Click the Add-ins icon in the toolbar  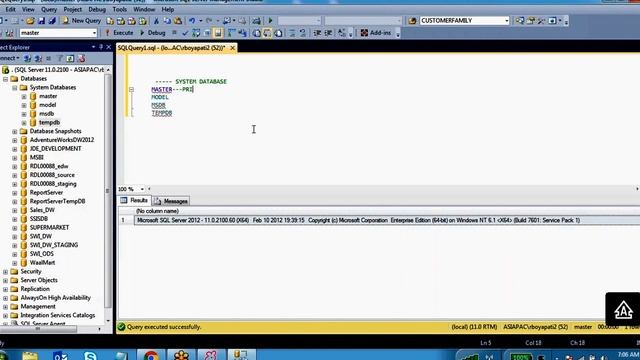click(x=364, y=33)
